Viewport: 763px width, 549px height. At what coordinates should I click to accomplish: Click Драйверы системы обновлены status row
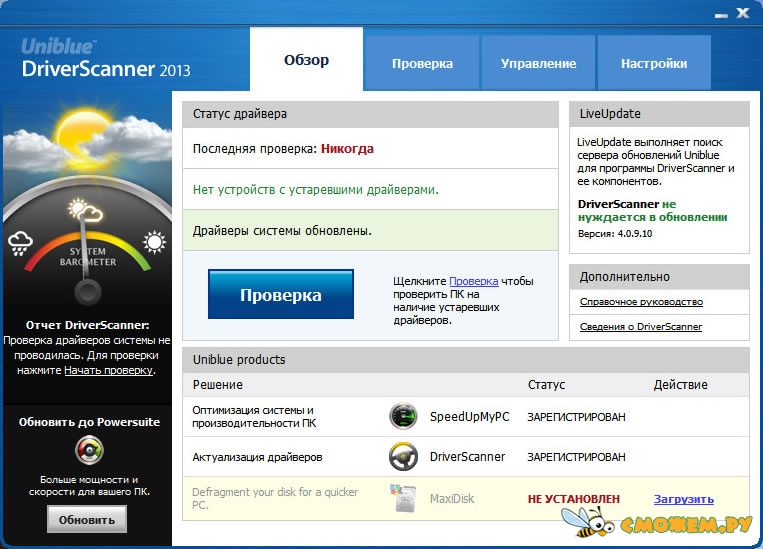[371, 230]
